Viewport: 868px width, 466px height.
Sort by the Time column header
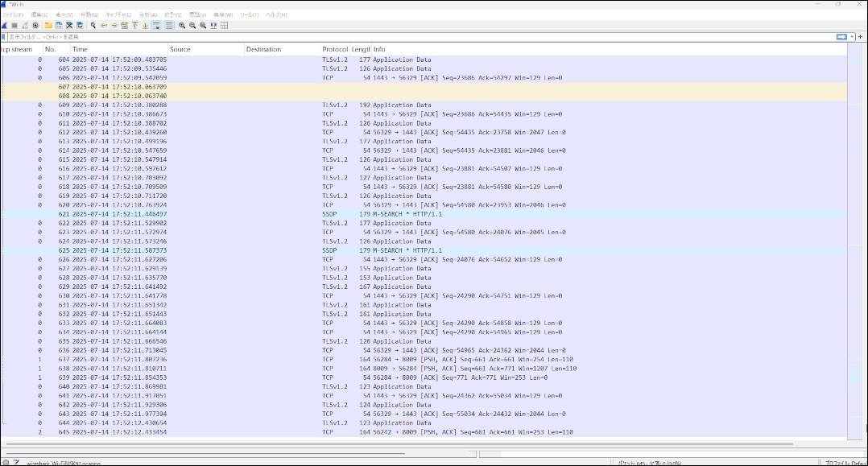pyautogui.click(x=119, y=49)
